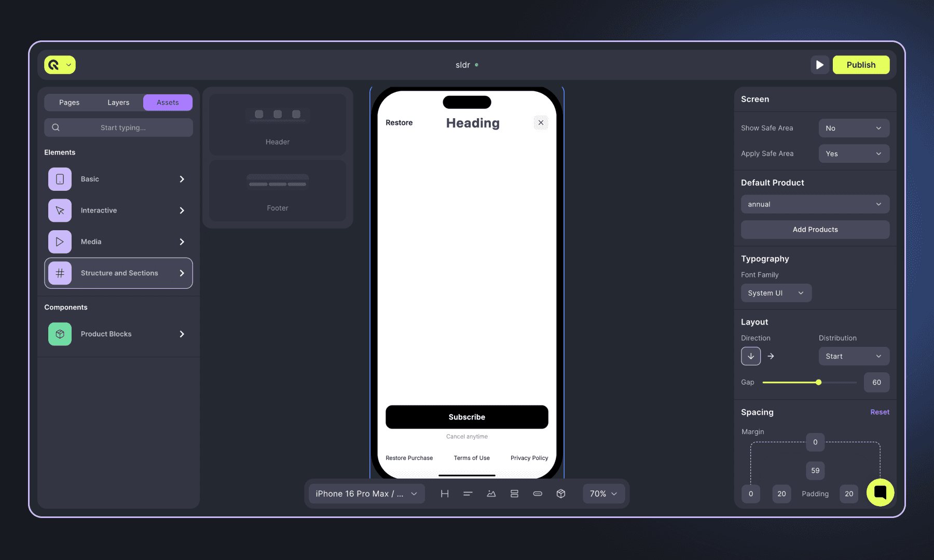Switch to the Layers tab
This screenshot has height=560, width=934.
[118, 102]
